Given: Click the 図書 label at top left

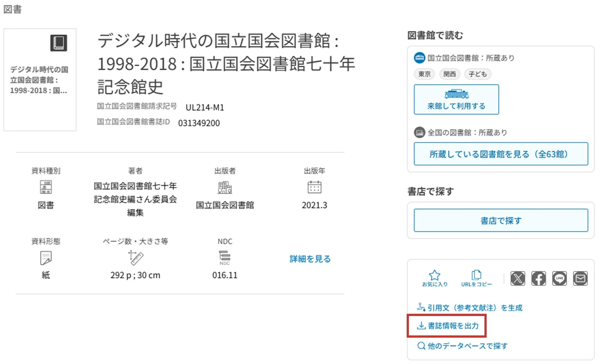Looking at the screenshot, I should click(12, 9).
